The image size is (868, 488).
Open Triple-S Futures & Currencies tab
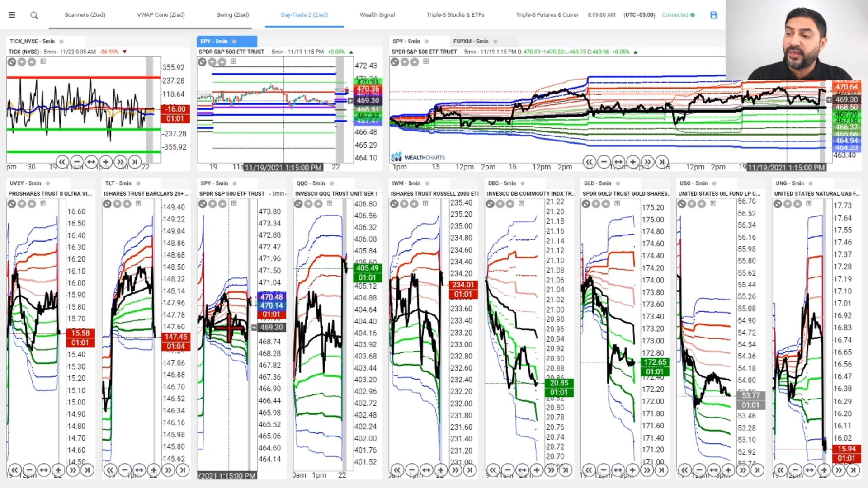[547, 15]
